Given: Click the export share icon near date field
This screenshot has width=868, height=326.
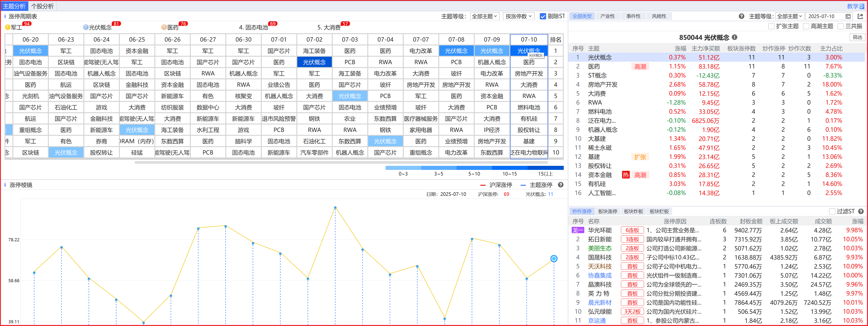Looking at the screenshot, I should point(860,16).
